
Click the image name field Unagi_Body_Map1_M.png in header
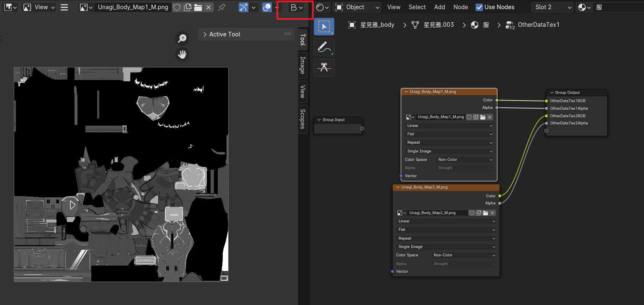[x=132, y=7]
